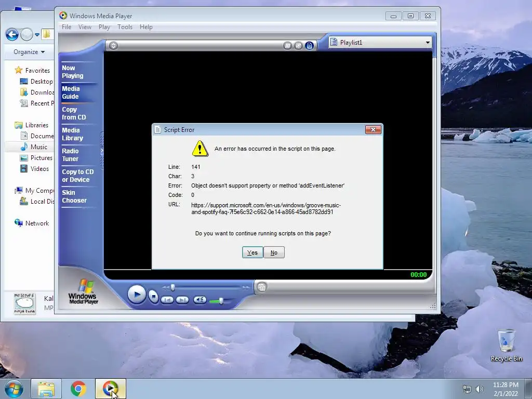Screen dimensions: 532x399
Task: Click Windows Media Player taskbar icon
Action: click(111, 389)
